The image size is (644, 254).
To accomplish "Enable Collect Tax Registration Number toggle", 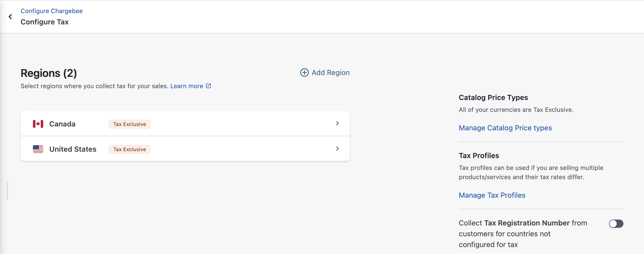I will tap(616, 224).
